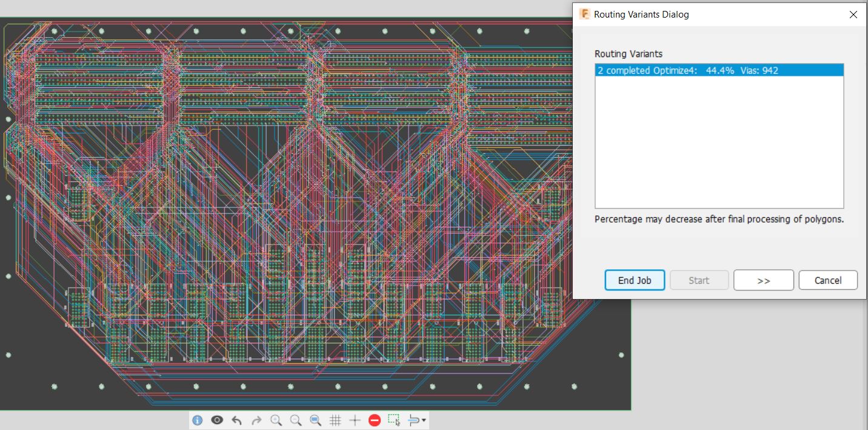Select the Undo arrow icon
The height and width of the screenshot is (430, 868).
pos(236,419)
